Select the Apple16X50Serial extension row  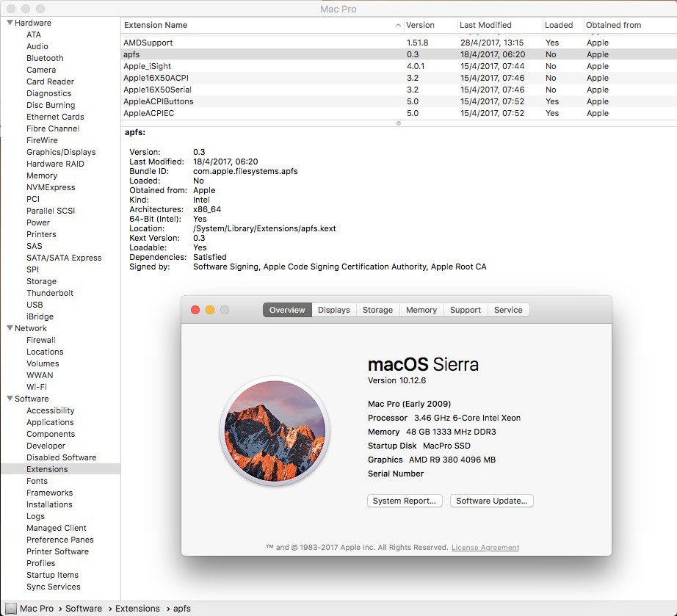click(x=399, y=90)
